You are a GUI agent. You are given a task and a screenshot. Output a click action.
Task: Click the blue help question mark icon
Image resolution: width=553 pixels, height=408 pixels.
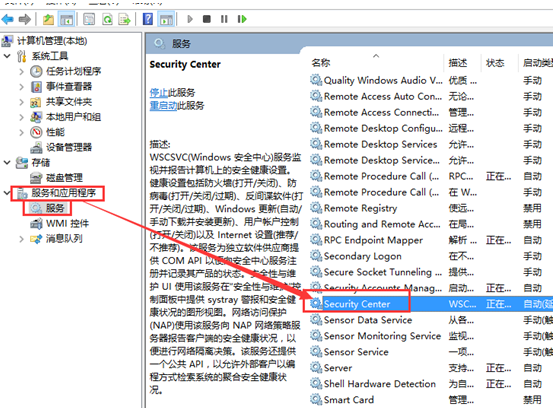[148, 19]
